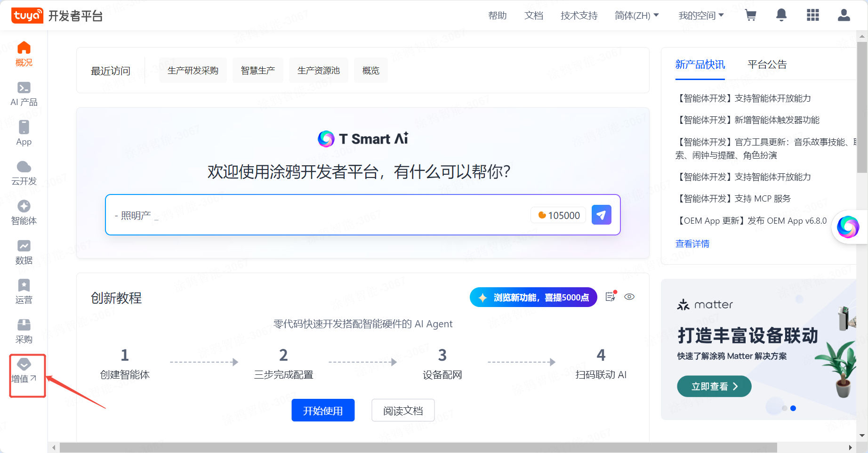Open recent visit 概览

pyautogui.click(x=371, y=70)
